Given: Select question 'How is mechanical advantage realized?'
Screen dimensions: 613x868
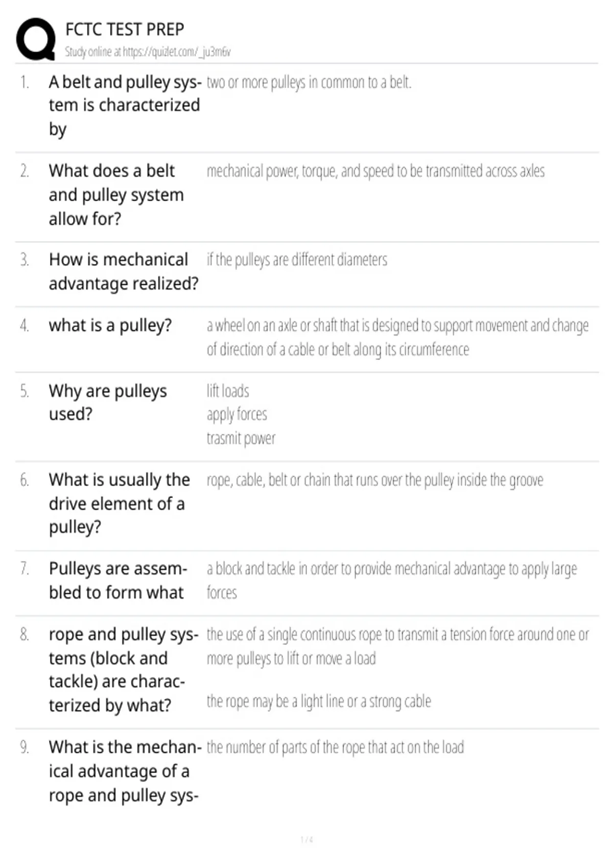Looking at the screenshot, I should (x=124, y=271).
